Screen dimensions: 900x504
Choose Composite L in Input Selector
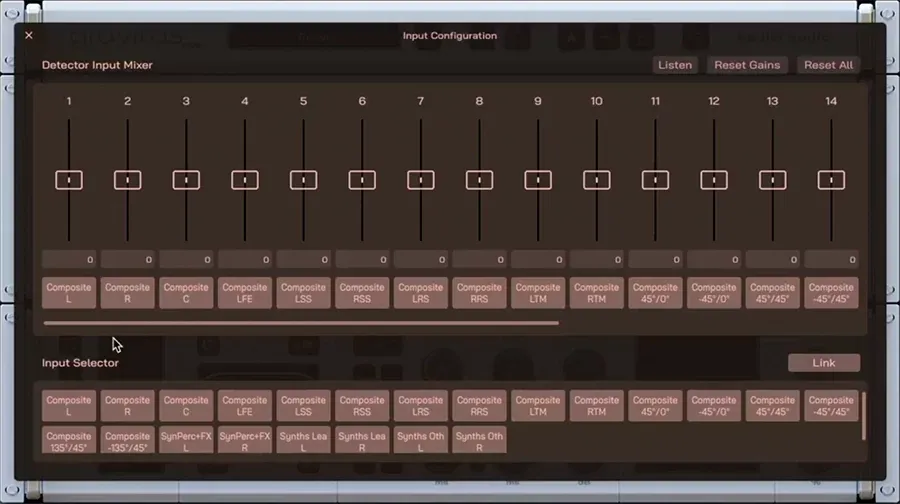click(x=69, y=406)
